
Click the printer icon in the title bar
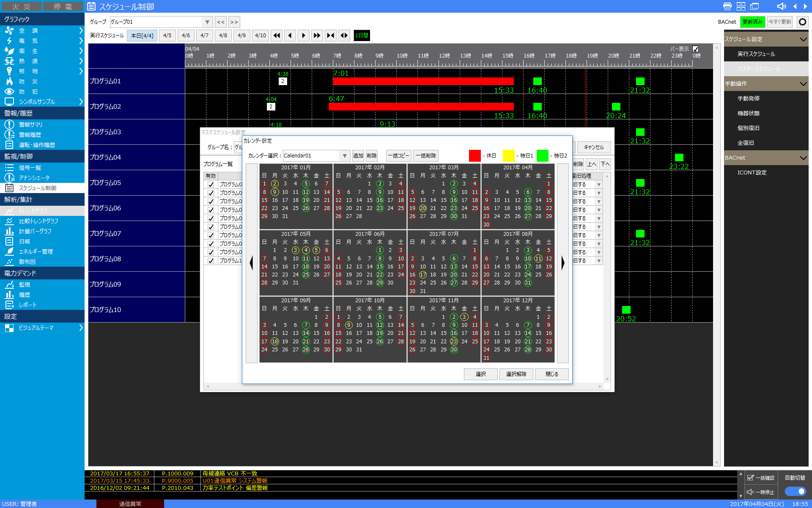727,6
